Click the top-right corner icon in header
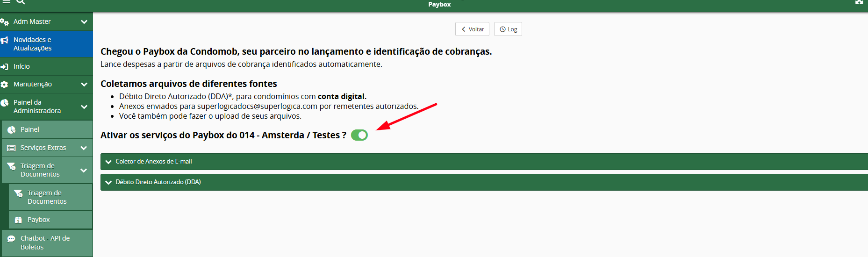 [859, 2]
